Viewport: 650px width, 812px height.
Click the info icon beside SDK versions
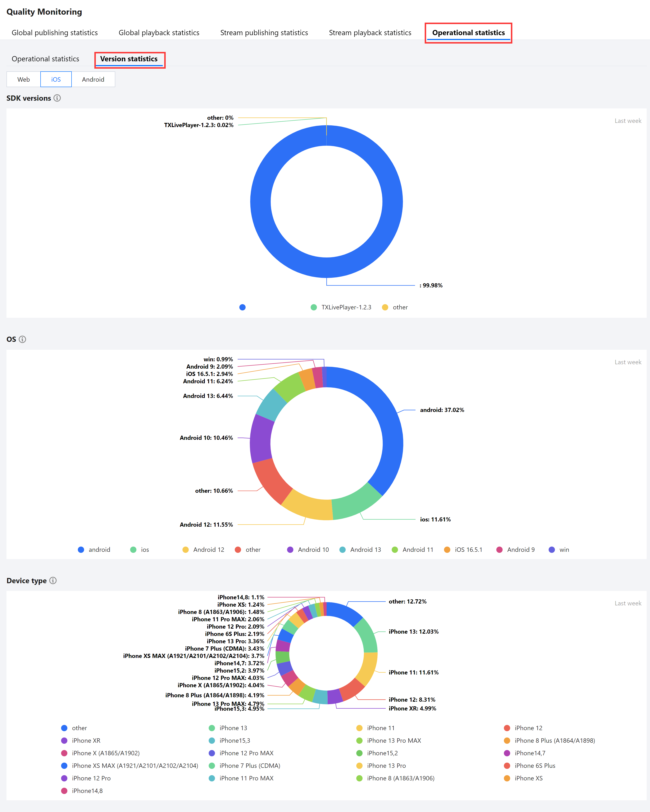point(57,98)
